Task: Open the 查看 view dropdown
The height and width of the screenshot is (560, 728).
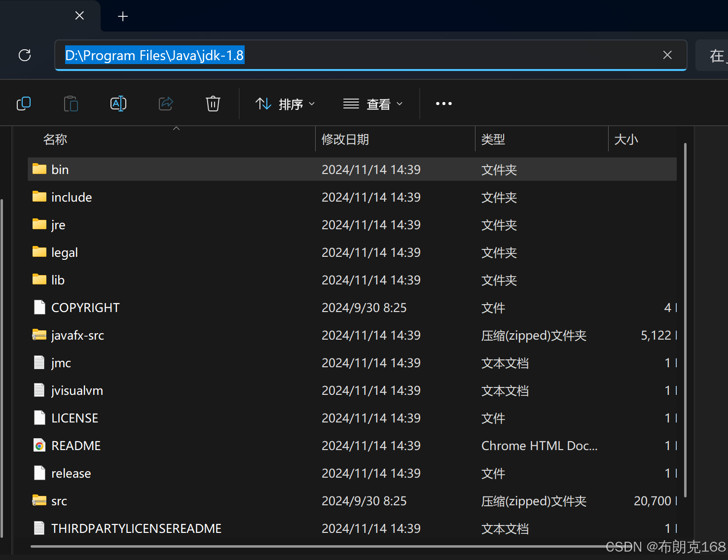Action: tap(373, 104)
